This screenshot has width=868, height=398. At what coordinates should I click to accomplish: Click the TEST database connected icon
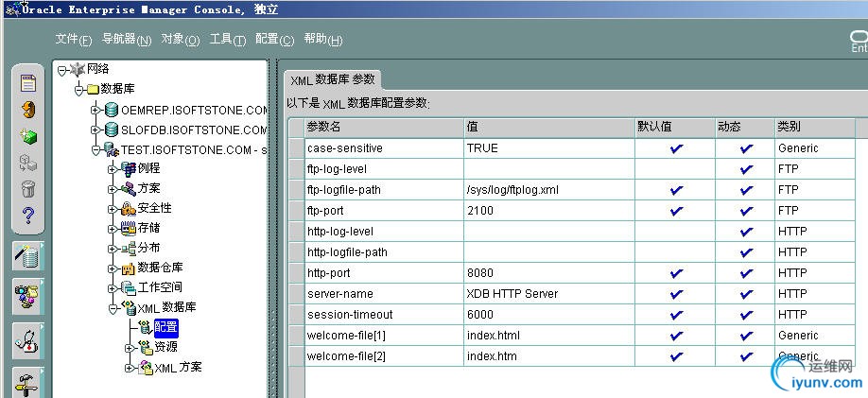(x=112, y=149)
